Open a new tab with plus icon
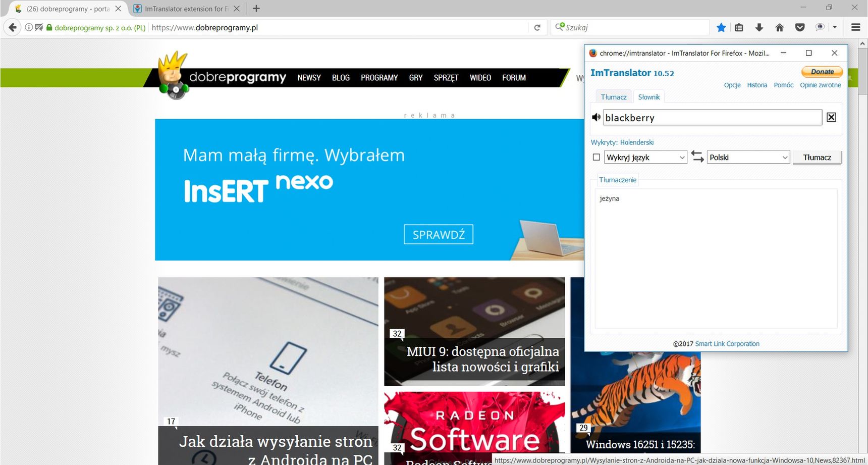The width and height of the screenshot is (868, 465). tap(256, 9)
